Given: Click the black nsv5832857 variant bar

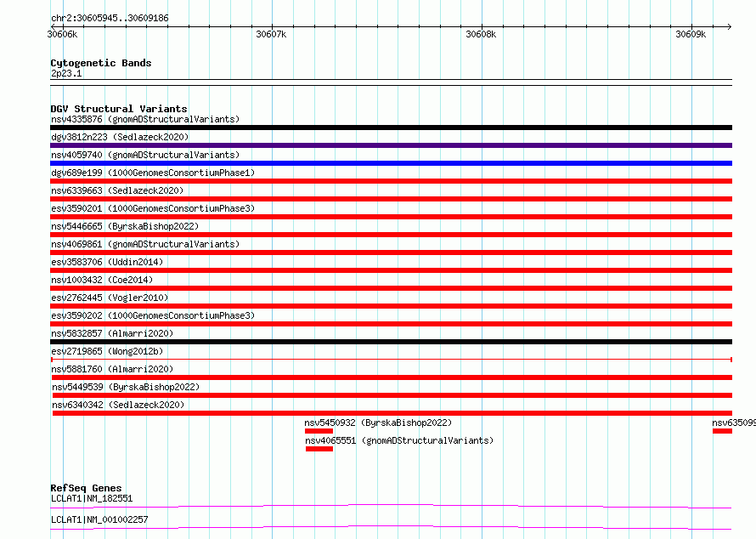Looking at the screenshot, I should click(x=391, y=342).
